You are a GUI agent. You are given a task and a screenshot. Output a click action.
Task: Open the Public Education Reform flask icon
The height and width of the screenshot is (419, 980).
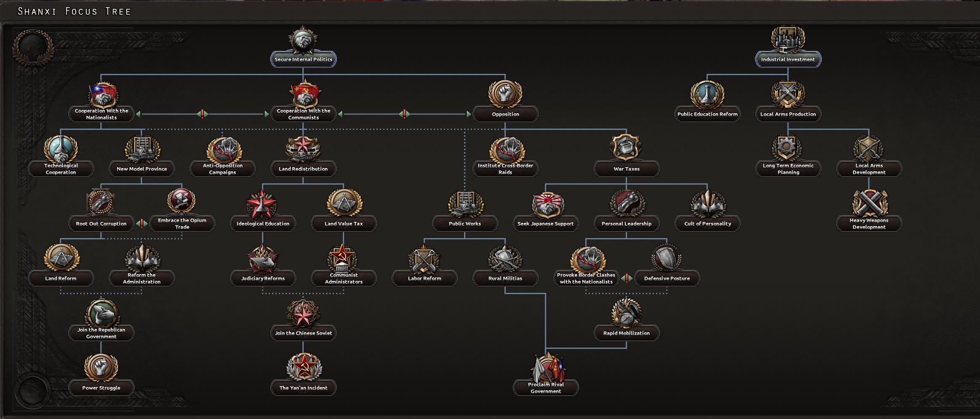(x=707, y=94)
